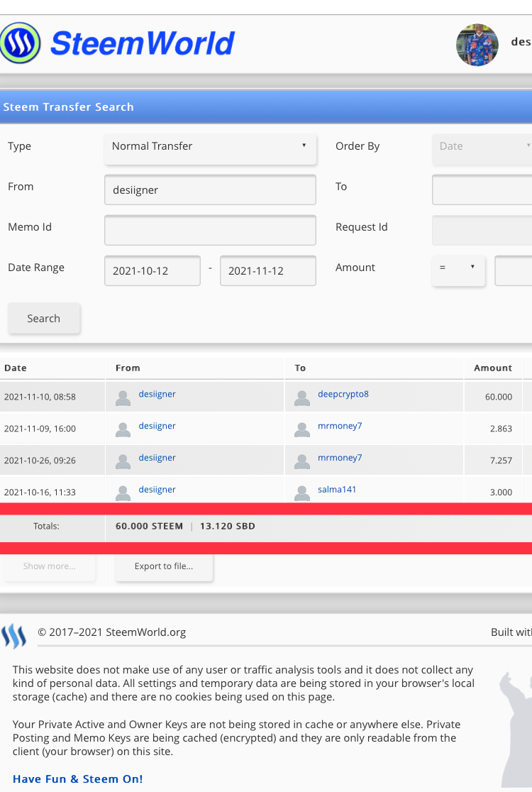Select the date cell 2021-11-09, 16:00

[40, 429]
